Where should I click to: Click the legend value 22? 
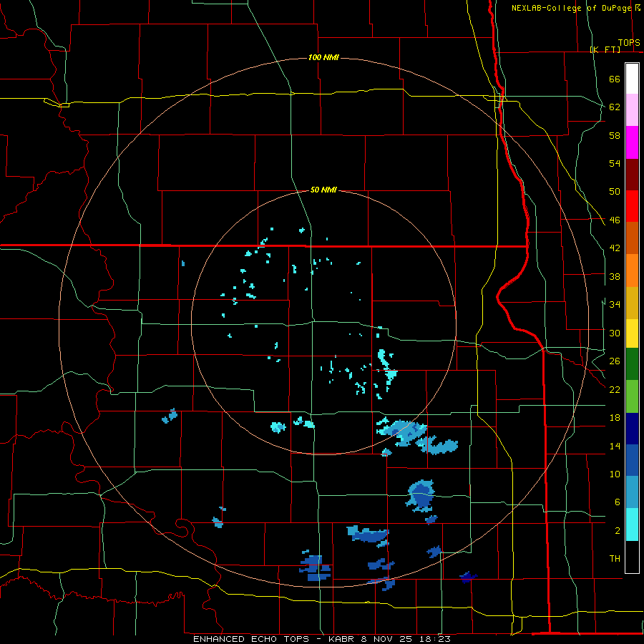[x=615, y=389]
